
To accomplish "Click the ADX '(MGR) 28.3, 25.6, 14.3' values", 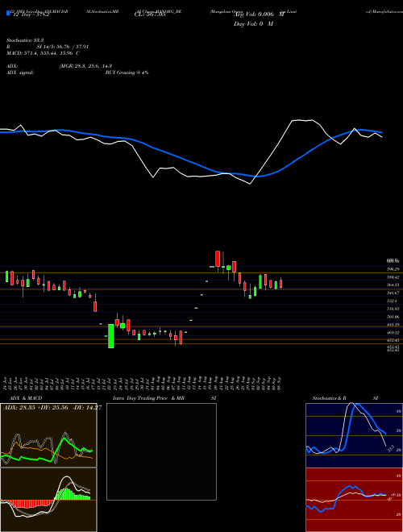I will (x=85, y=66).
